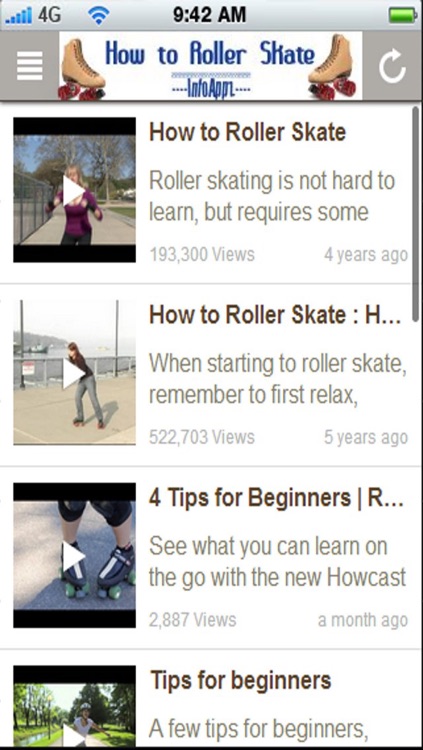Tap the battery icon in status bar
Viewport: 423px width, 750px height.
pos(403,15)
